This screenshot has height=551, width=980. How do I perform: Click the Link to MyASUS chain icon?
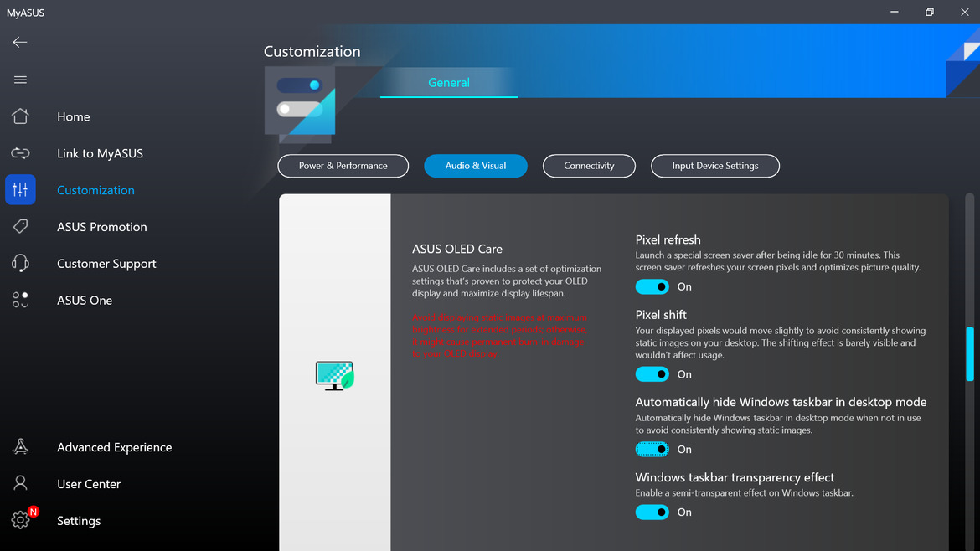coord(20,153)
